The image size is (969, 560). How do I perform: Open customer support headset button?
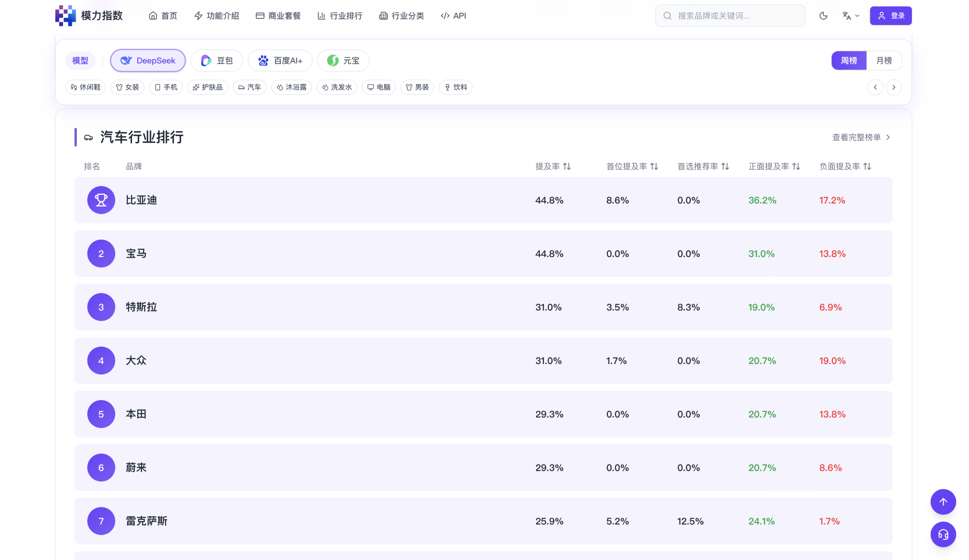tap(943, 534)
